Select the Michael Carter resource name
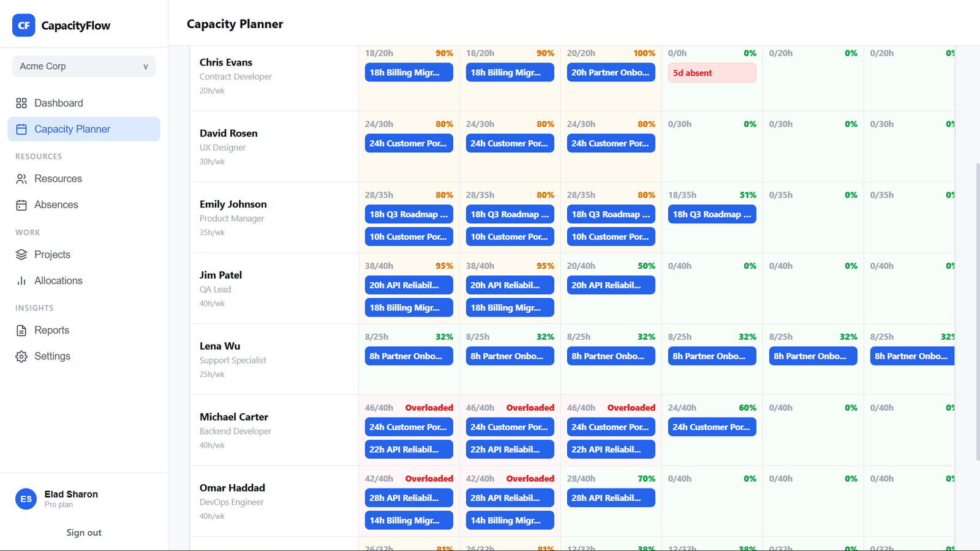This screenshot has width=980, height=551. point(234,417)
